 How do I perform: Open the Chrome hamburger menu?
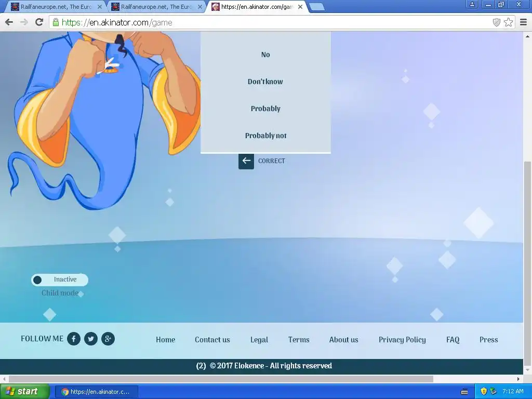coord(523,22)
